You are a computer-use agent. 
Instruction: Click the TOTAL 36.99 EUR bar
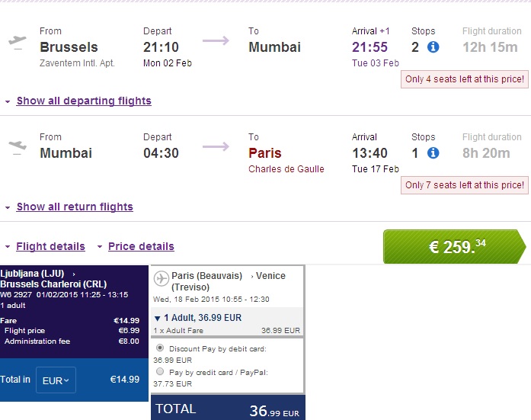(x=228, y=409)
